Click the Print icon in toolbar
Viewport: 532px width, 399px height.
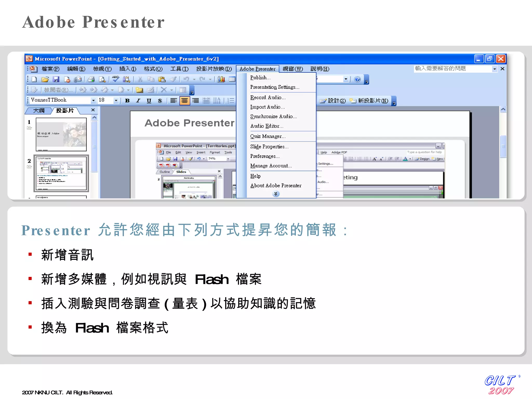click(91, 79)
